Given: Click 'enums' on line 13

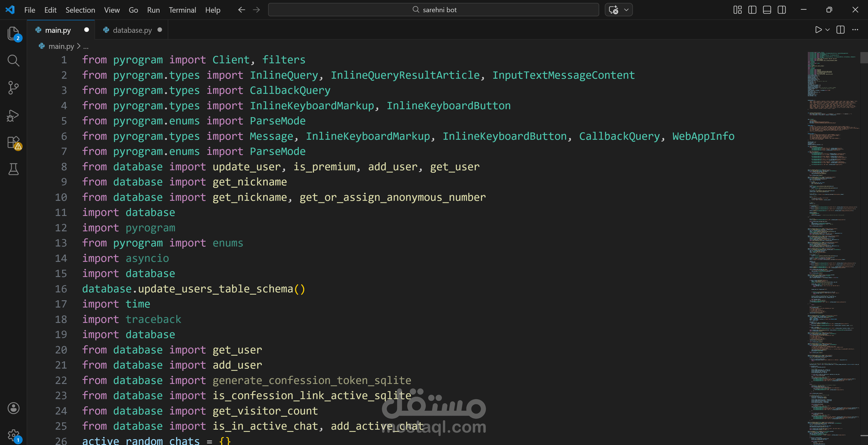Looking at the screenshot, I should (228, 243).
